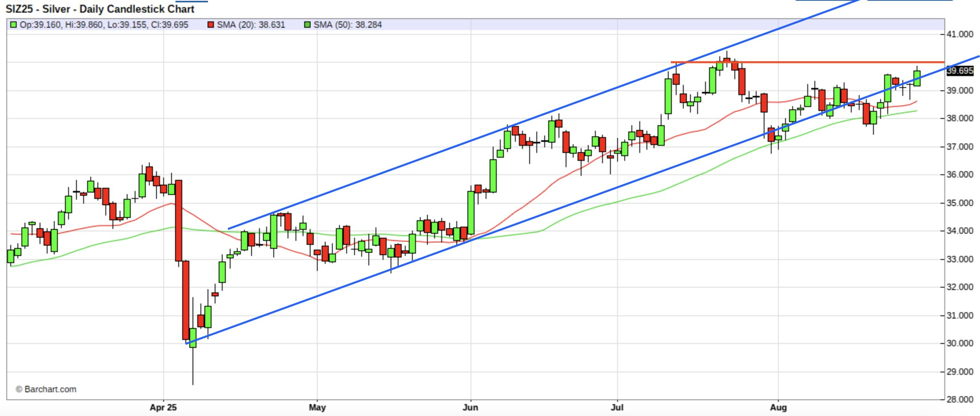This screenshot has width=980, height=416.
Task: Click the 'Apr 25' date axis label
Action: (163, 408)
